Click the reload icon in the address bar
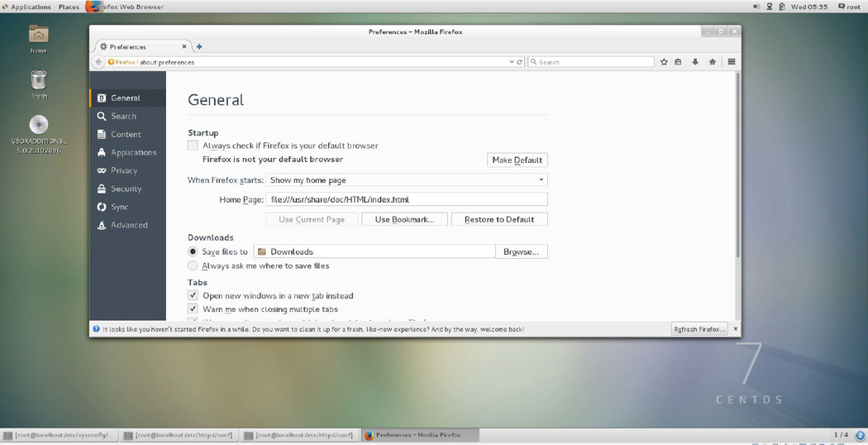The height and width of the screenshot is (445, 868). (520, 62)
